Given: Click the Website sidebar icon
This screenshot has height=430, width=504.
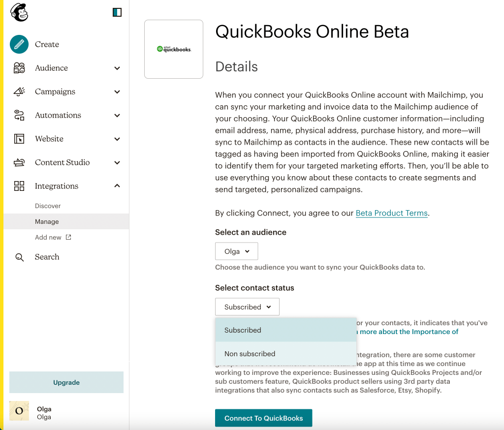Looking at the screenshot, I should coord(19,139).
